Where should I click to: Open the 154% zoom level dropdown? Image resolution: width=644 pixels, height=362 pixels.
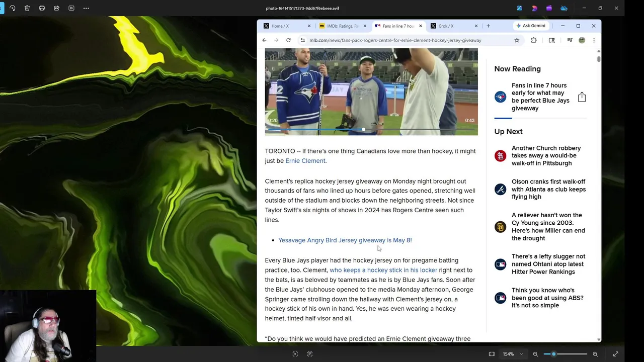point(513,354)
